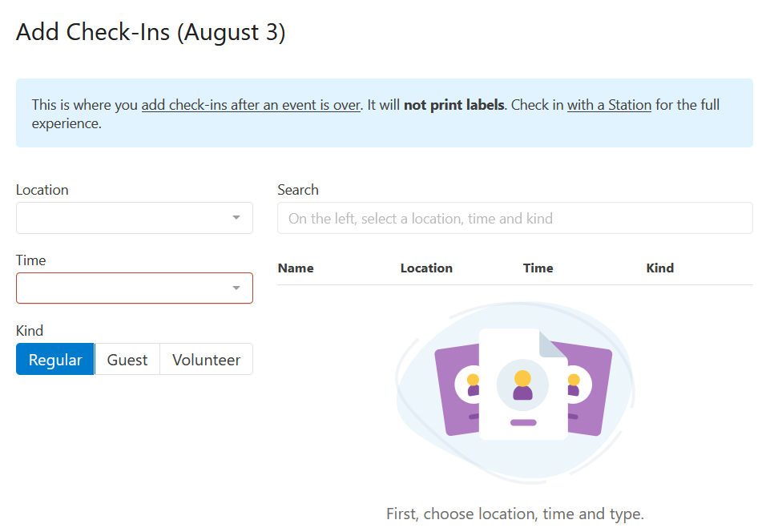
Task: Open the Time dropdown
Action: point(134,288)
